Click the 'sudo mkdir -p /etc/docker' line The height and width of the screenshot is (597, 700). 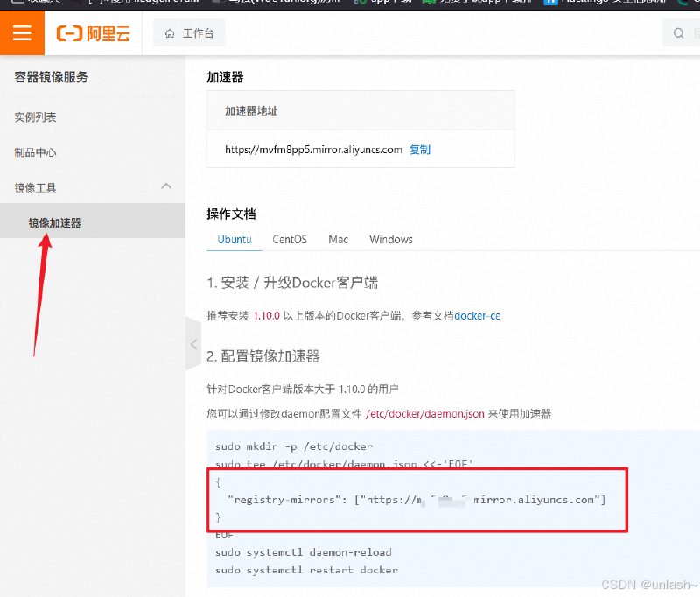pyautogui.click(x=294, y=446)
